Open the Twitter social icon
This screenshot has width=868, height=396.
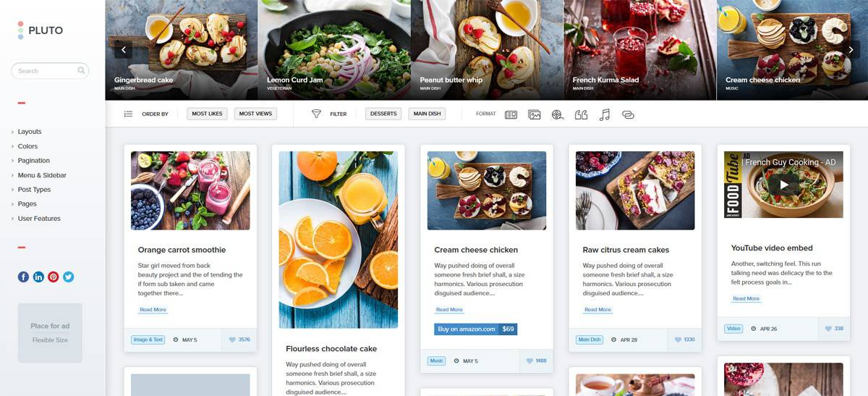click(x=68, y=277)
